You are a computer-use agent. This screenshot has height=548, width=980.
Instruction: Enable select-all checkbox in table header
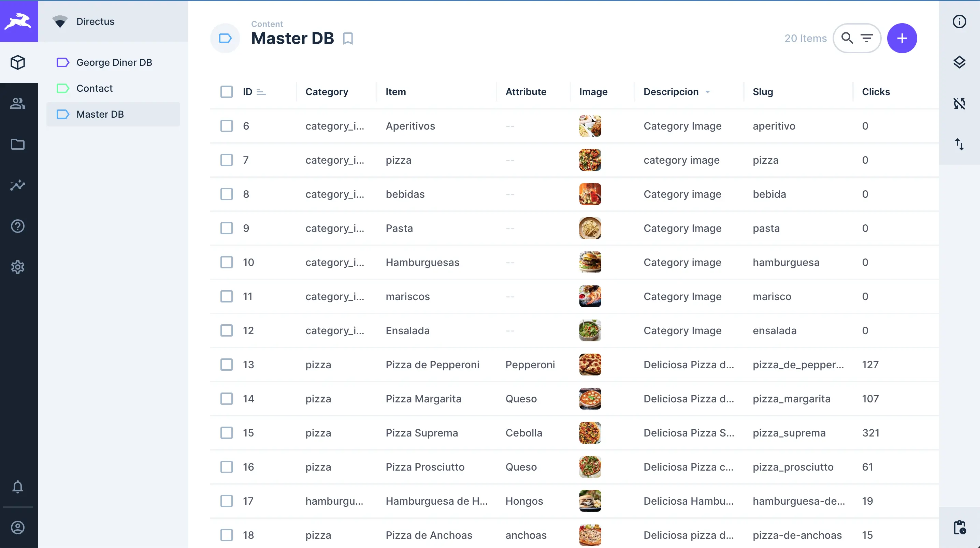[227, 91]
